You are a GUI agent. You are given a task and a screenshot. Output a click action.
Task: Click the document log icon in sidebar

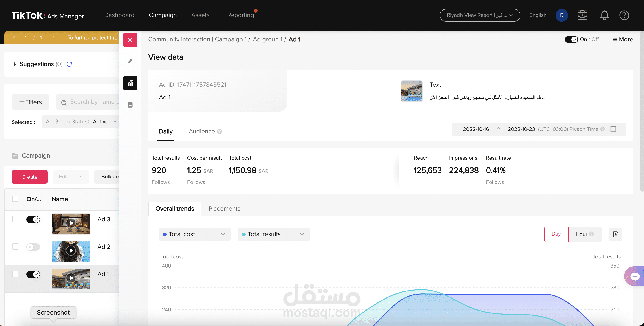point(130,104)
